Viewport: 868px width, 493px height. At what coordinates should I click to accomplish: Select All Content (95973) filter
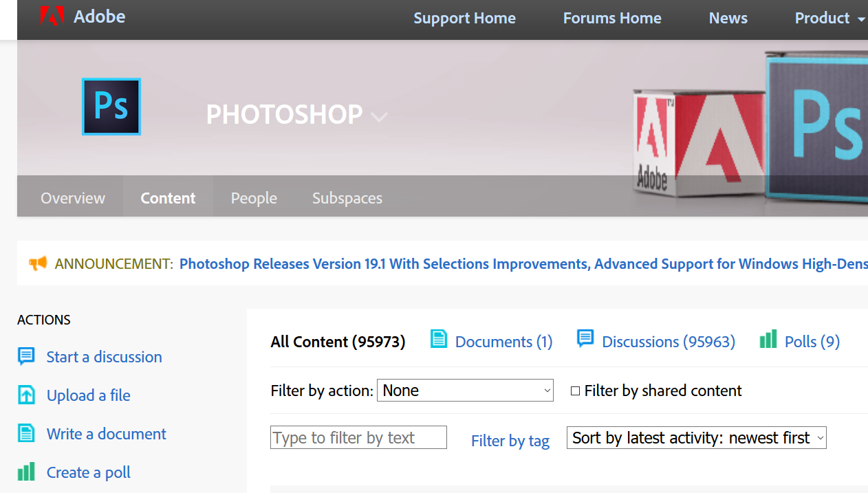point(338,342)
